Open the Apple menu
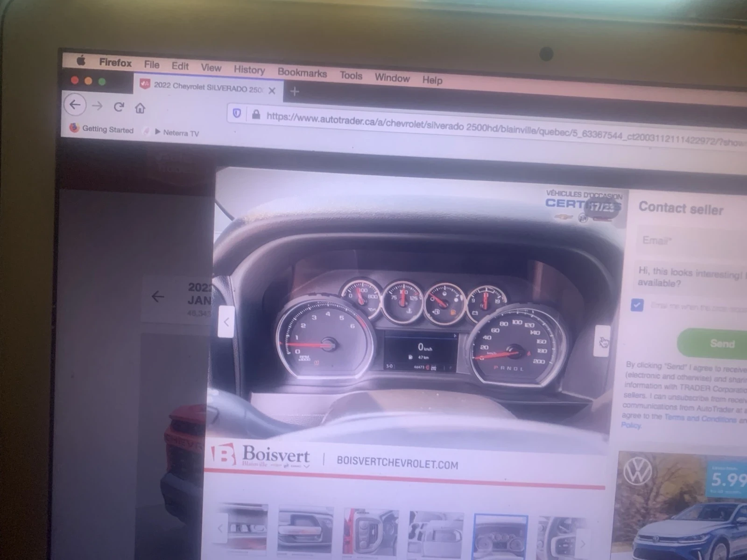The height and width of the screenshot is (560, 747). coord(81,61)
